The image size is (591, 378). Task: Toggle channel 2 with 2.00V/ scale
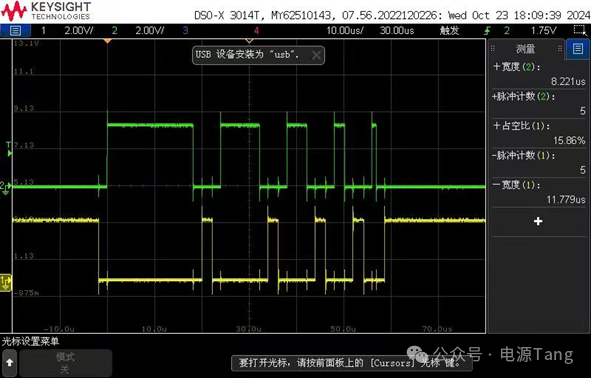138,31
